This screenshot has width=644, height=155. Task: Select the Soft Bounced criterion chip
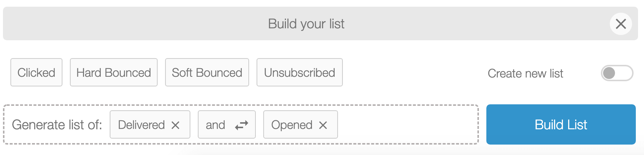pyautogui.click(x=207, y=72)
